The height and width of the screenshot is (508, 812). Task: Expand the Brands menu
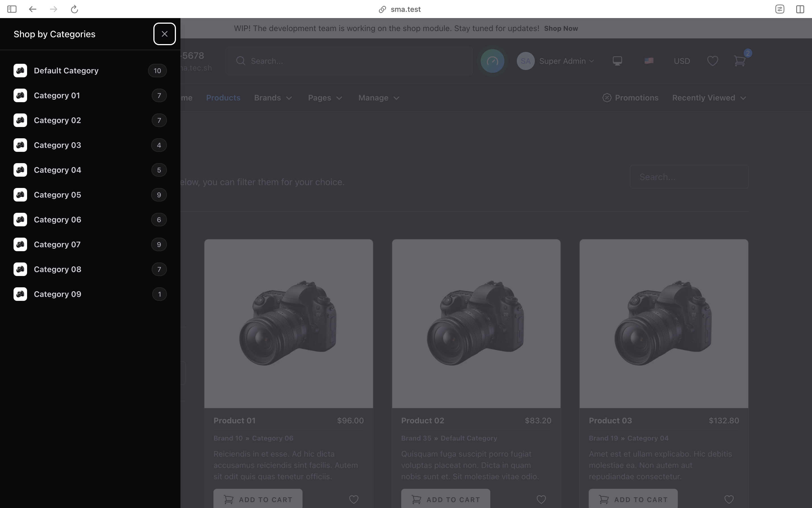coord(273,98)
